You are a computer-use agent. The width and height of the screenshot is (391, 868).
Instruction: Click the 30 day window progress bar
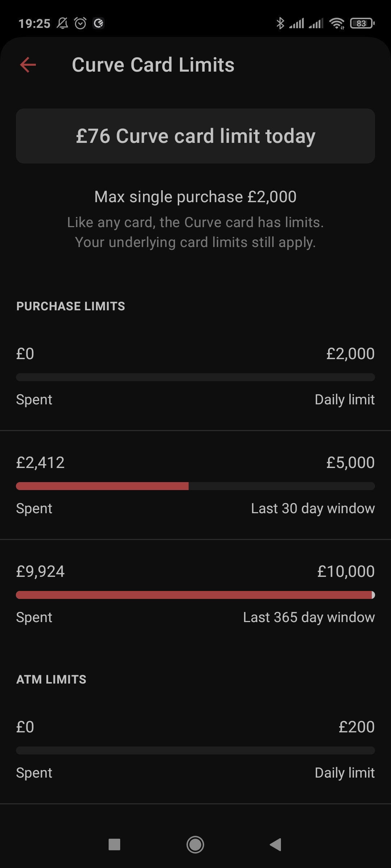(x=195, y=486)
